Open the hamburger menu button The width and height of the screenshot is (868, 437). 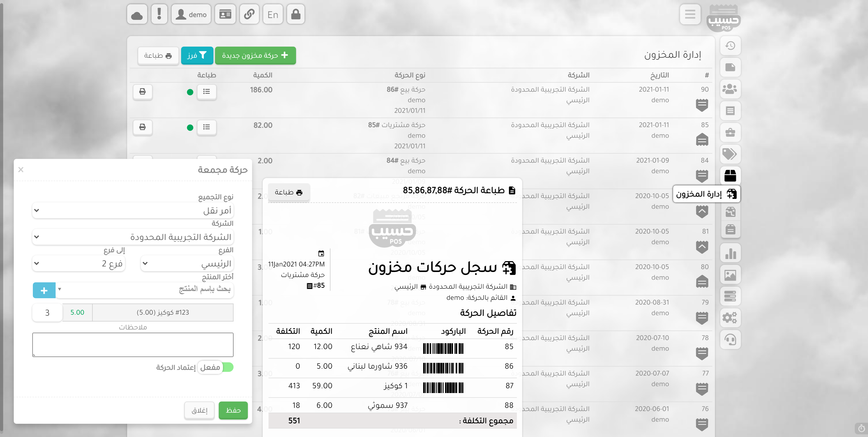(690, 15)
